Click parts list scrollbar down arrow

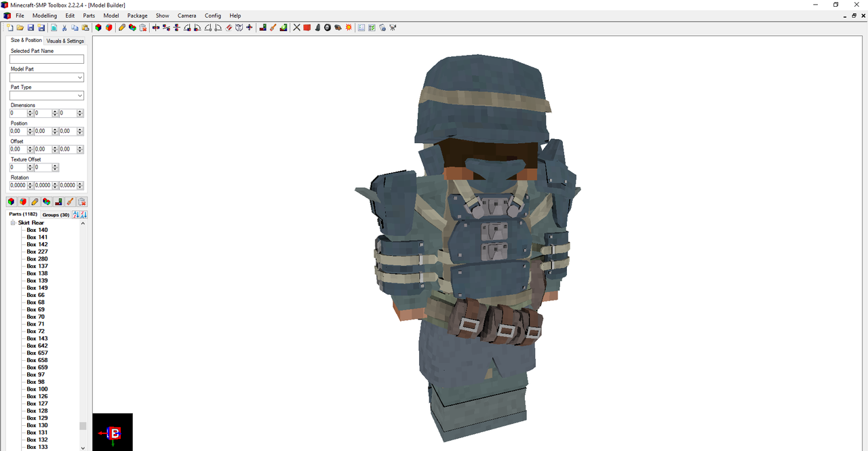click(83, 448)
